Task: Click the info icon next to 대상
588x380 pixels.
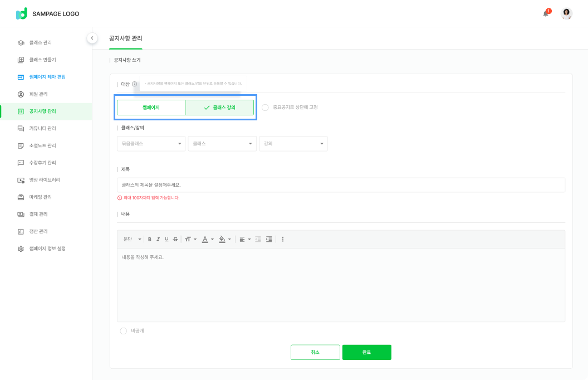Action: [134, 84]
